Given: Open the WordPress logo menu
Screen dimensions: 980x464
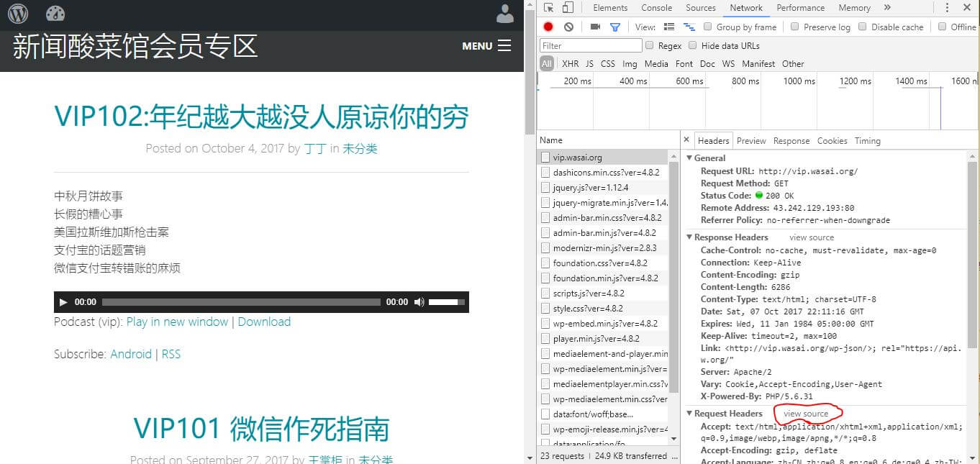Looking at the screenshot, I should [x=18, y=14].
